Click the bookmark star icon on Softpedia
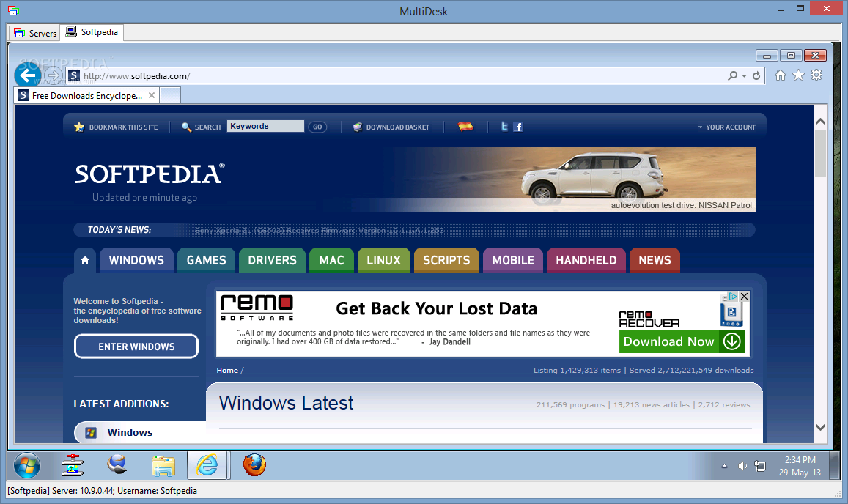 click(79, 127)
